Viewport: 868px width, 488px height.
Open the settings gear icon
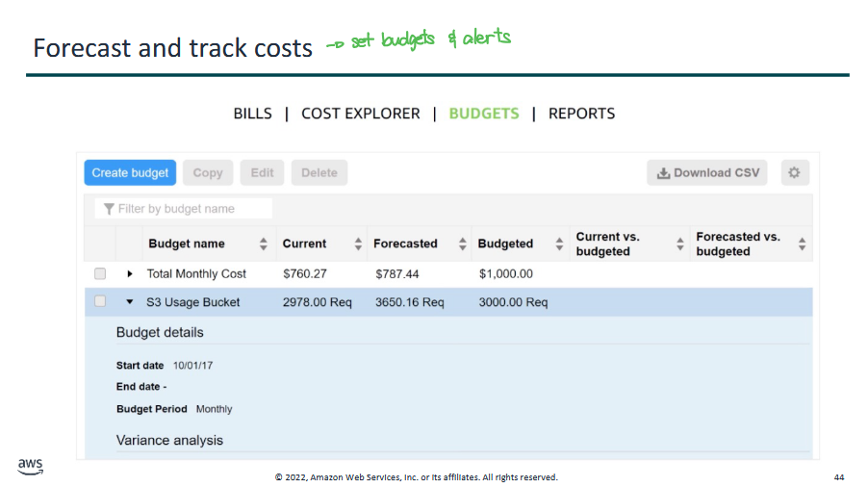click(794, 173)
